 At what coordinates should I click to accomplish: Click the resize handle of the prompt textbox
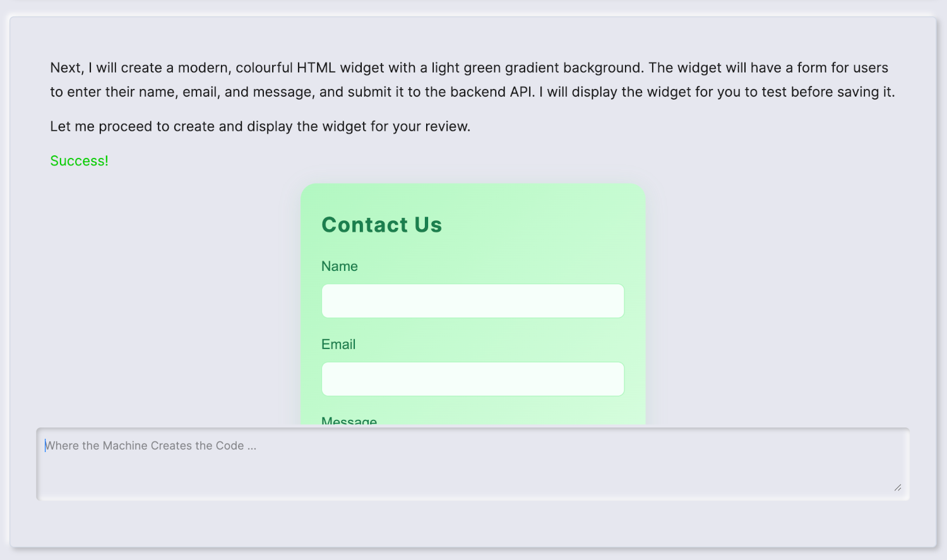897,487
